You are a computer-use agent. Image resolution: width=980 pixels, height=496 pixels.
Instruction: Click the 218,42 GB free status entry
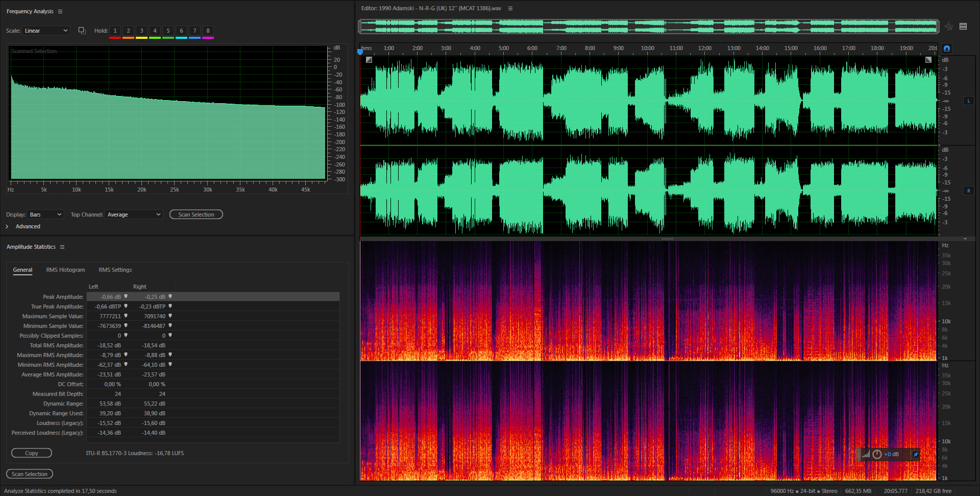(934, 491)
